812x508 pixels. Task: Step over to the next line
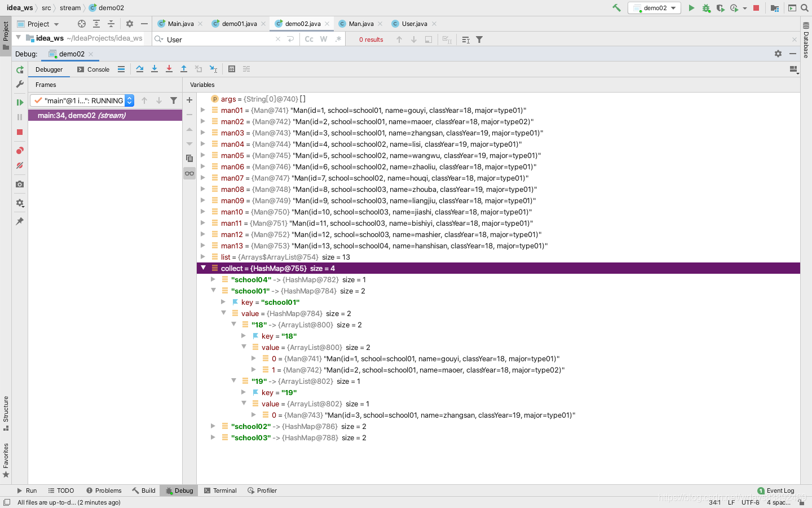point(140,69)
